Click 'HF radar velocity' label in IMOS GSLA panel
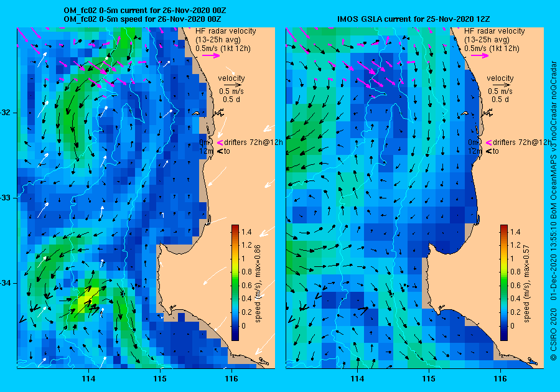 click(495, 31)
